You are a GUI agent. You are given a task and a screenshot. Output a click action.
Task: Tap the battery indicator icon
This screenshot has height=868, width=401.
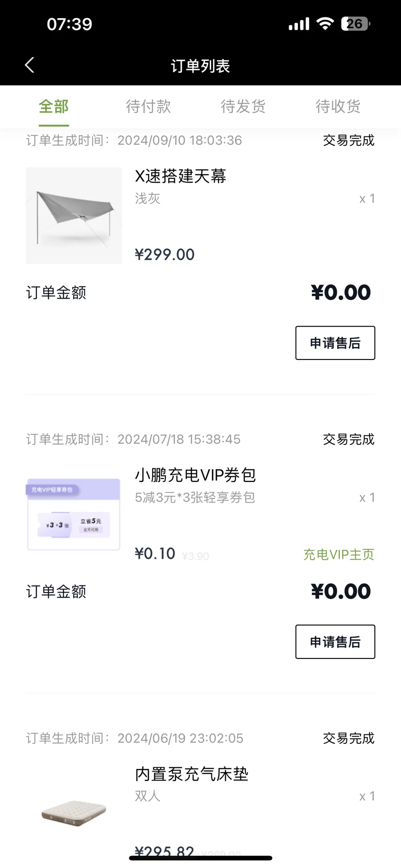[x=356, y=23]
